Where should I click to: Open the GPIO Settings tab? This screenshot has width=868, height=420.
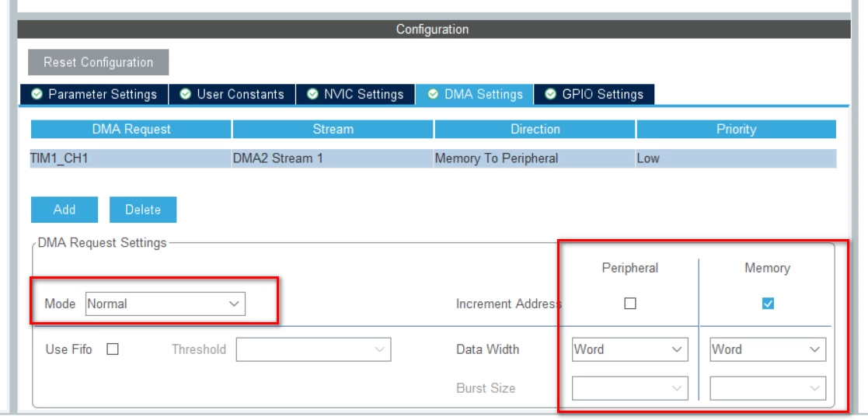(x=594, y=94)
